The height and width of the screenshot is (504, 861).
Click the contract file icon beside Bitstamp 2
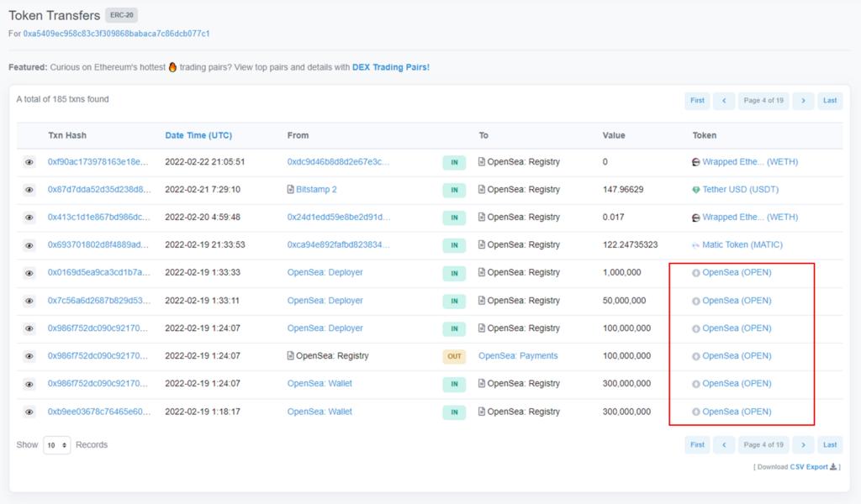click(x=291, y=190)
